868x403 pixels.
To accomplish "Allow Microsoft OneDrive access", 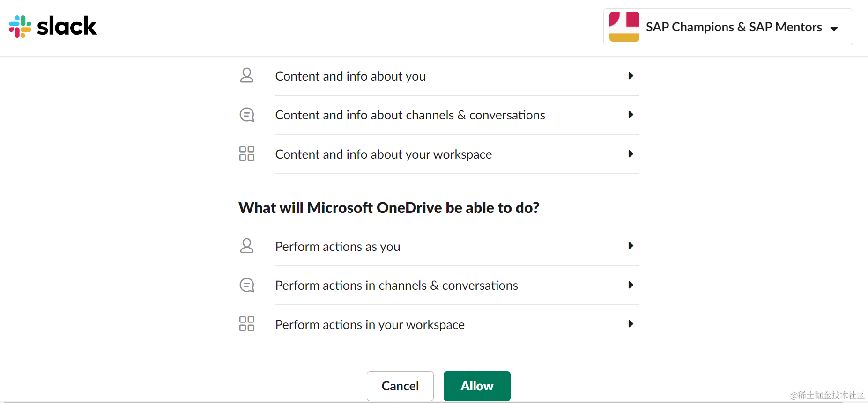I will (477, 386).
